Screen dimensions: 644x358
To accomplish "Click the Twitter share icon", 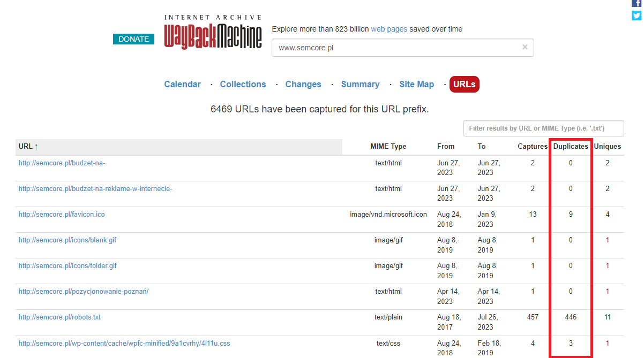I will click(637, 16).
